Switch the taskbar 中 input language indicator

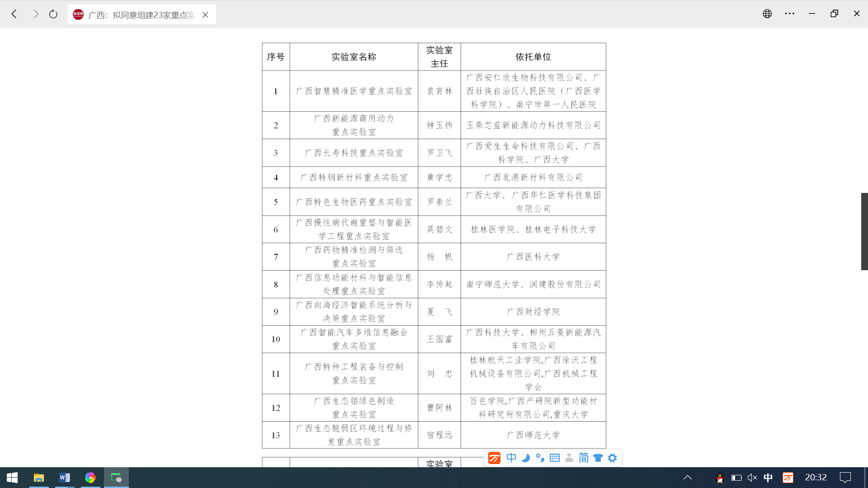[x=768, y=478]
